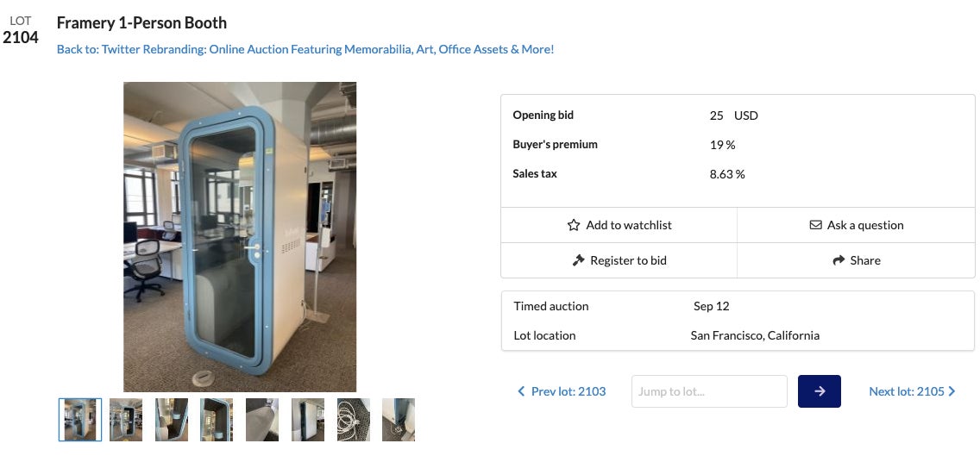Select the last partially visible thumbnail
This screenshot has height=456, width=980.
pos(399,420)
